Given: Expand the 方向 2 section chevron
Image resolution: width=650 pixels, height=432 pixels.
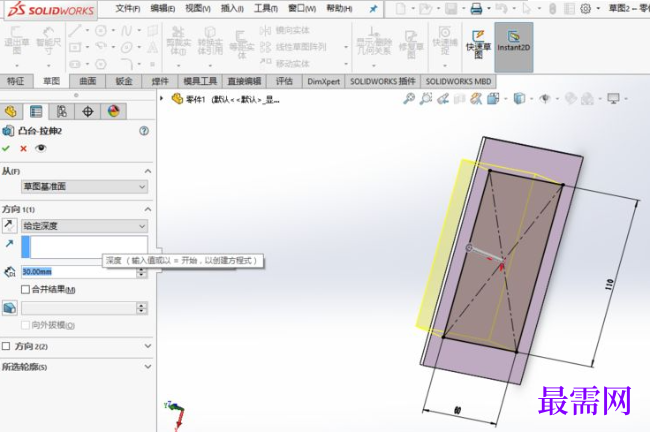Looking at the screenshot, I should point(148,346).
